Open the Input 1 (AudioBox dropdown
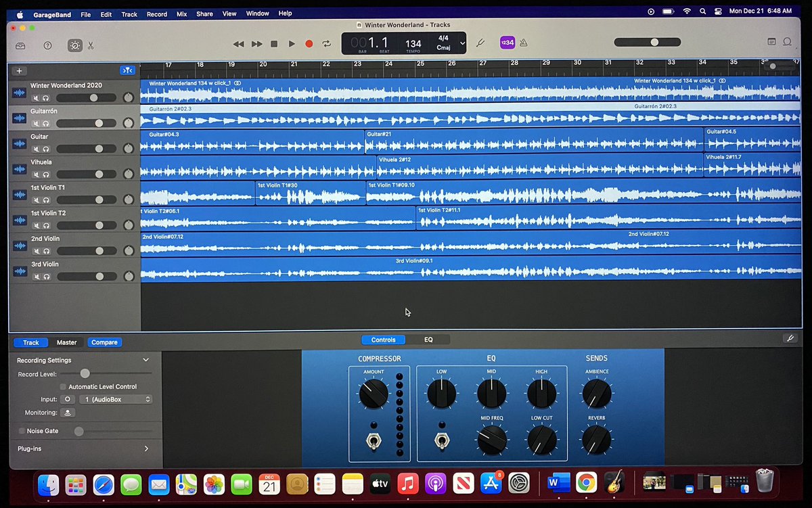This screenshot has width=812, height=508. [115, 400]
